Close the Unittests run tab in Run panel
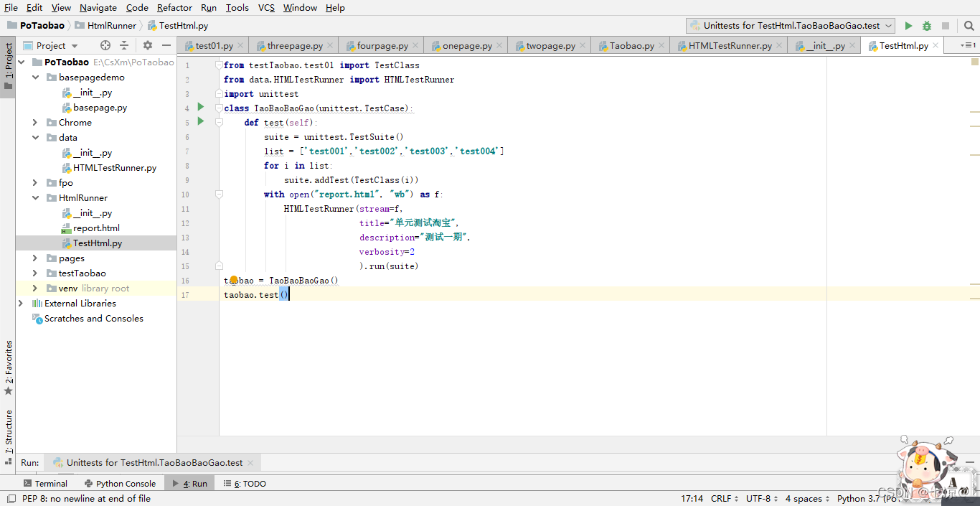The image size is (980, 506). click(250, 463)
